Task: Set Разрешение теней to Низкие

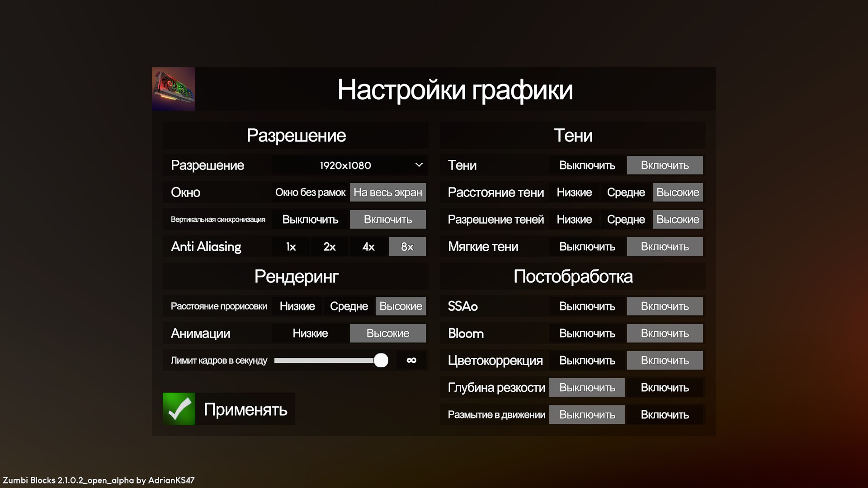Action: pyautogui.click(x=574, y=220)
